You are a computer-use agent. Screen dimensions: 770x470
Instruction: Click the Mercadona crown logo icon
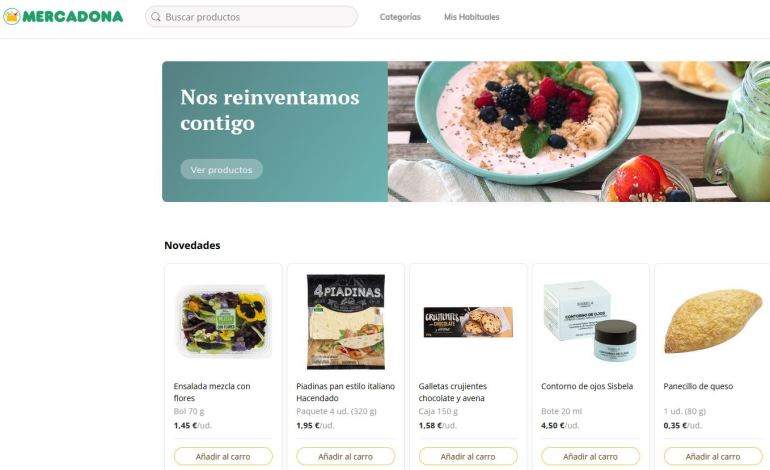pyautogui.click(x=11, y=17)
